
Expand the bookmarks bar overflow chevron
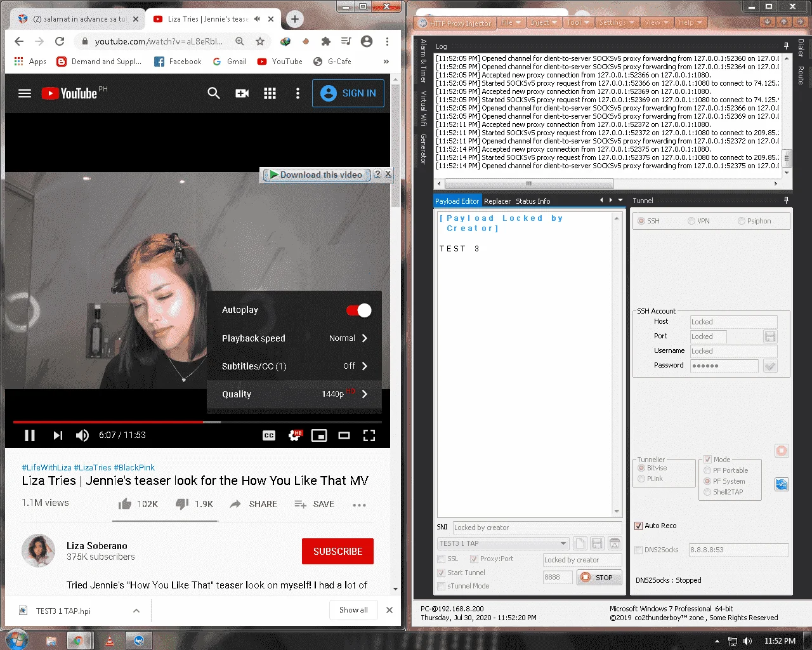(x=386, y=62)
